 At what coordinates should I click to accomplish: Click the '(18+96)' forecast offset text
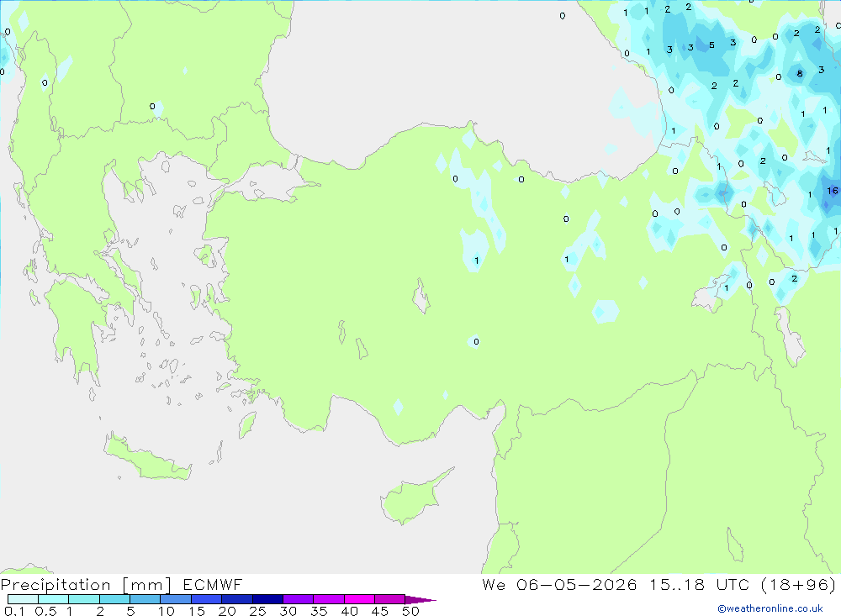tap(799, 584)
